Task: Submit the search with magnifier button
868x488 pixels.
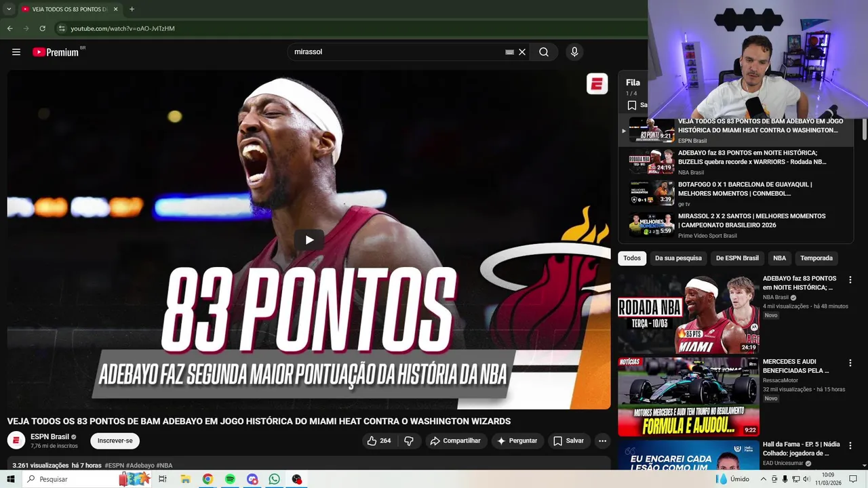Action: 544,52
